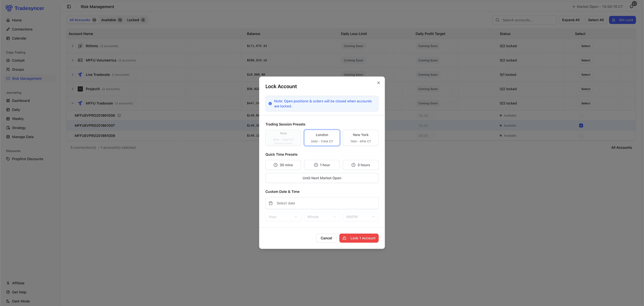Click the search magnifier in accounts search bar
The image size is (644, 306).
(497, 20)
